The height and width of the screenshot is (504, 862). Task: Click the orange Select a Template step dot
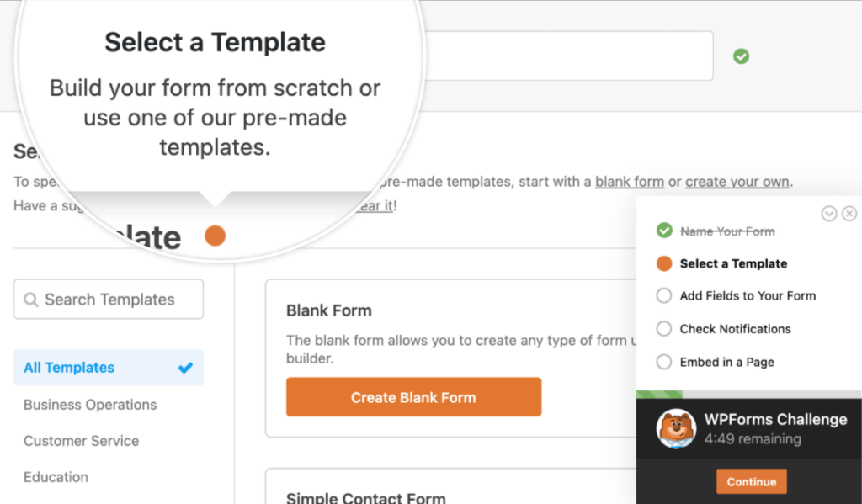point(663,263)
